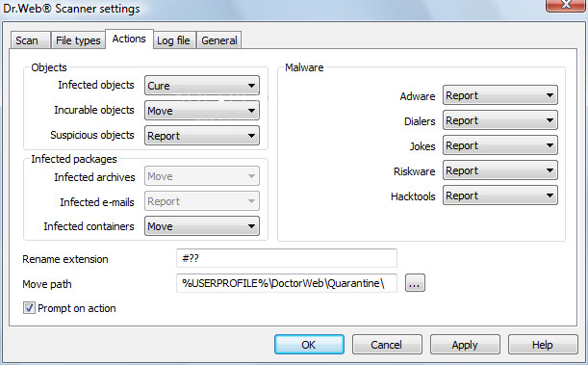Click the Dialers label

click(x=420, y=121)
